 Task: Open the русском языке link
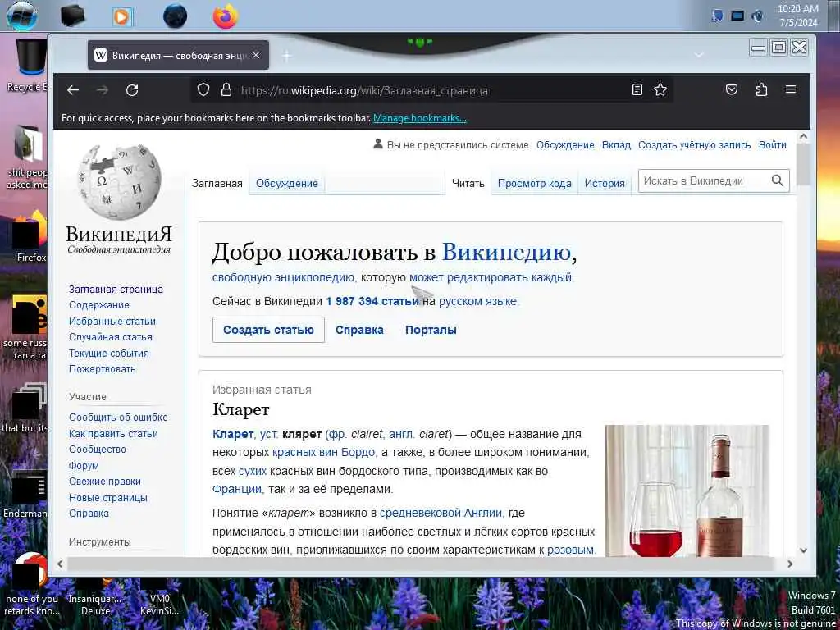(478, 301)
